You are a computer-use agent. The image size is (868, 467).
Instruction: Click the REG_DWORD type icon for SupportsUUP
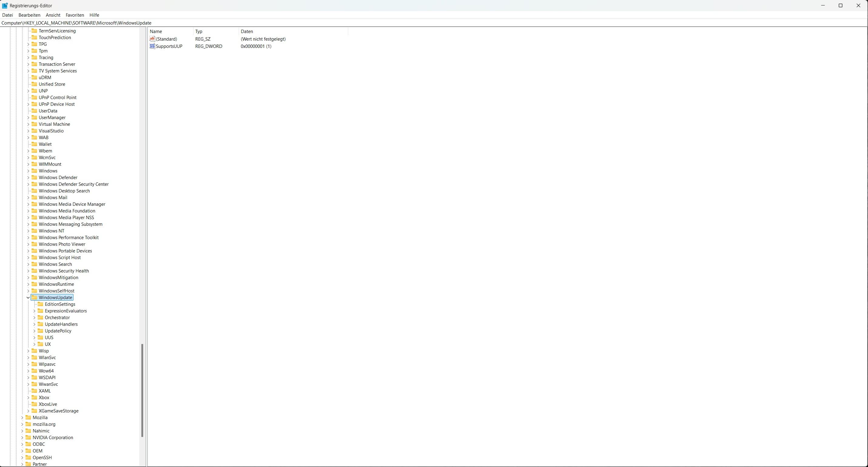pyautogui.click(x=152, y=46)
